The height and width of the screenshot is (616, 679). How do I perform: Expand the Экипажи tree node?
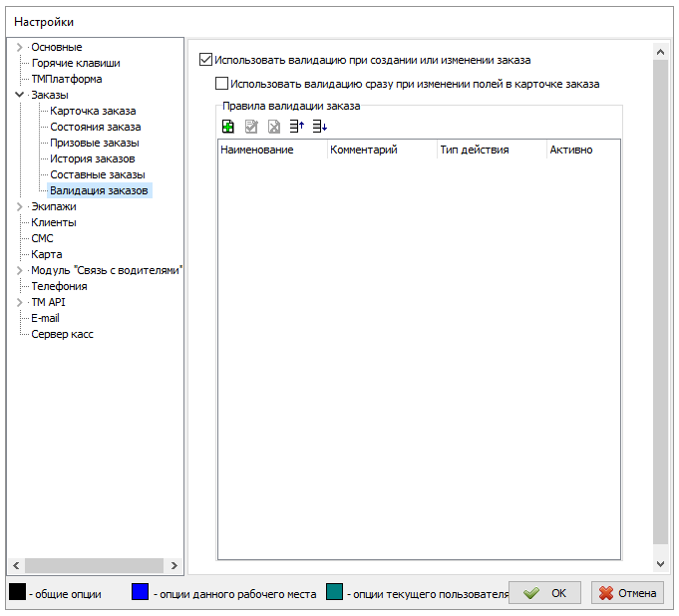[x=19, y=207]
